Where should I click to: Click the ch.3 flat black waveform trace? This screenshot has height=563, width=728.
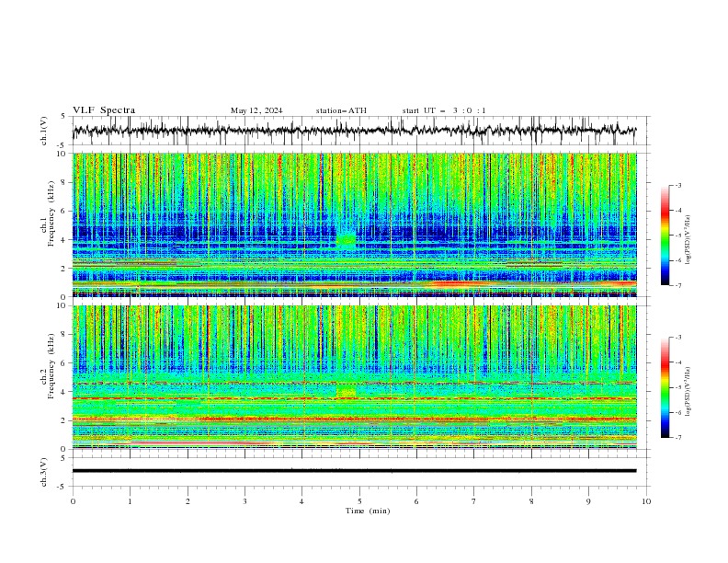354,471
